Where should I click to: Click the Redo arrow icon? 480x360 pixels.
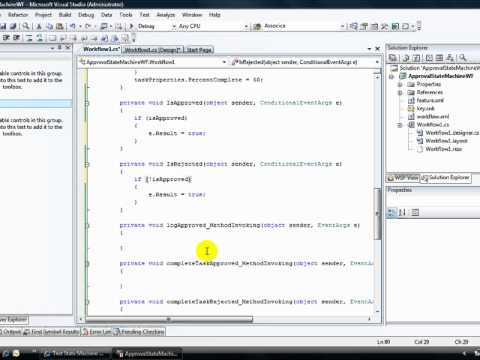[88, 26]
